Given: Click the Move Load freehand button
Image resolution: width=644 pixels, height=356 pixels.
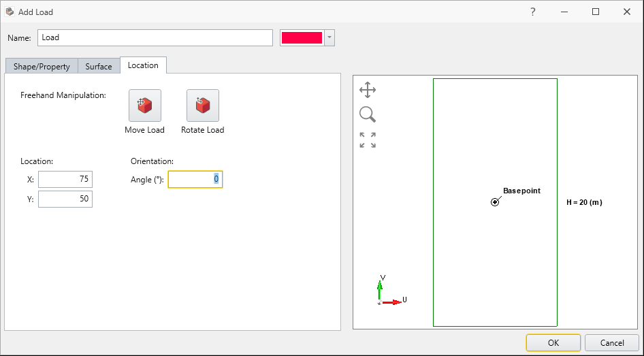Looking at the screenshot, I should click(x=145, y=106).
